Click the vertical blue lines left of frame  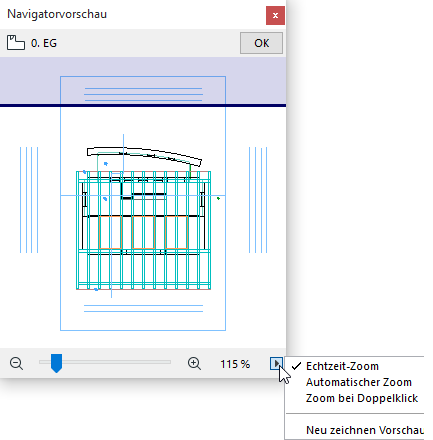click(x=29, y=200)
